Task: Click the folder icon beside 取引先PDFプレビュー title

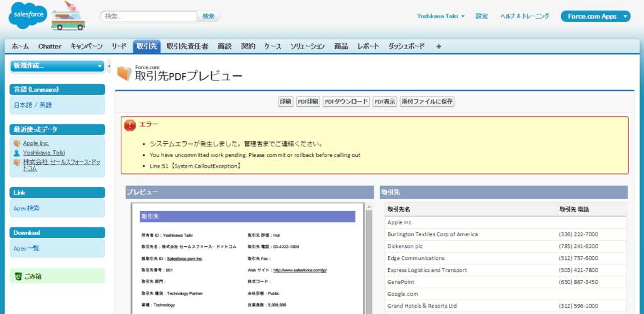Action: pos(125,73)
